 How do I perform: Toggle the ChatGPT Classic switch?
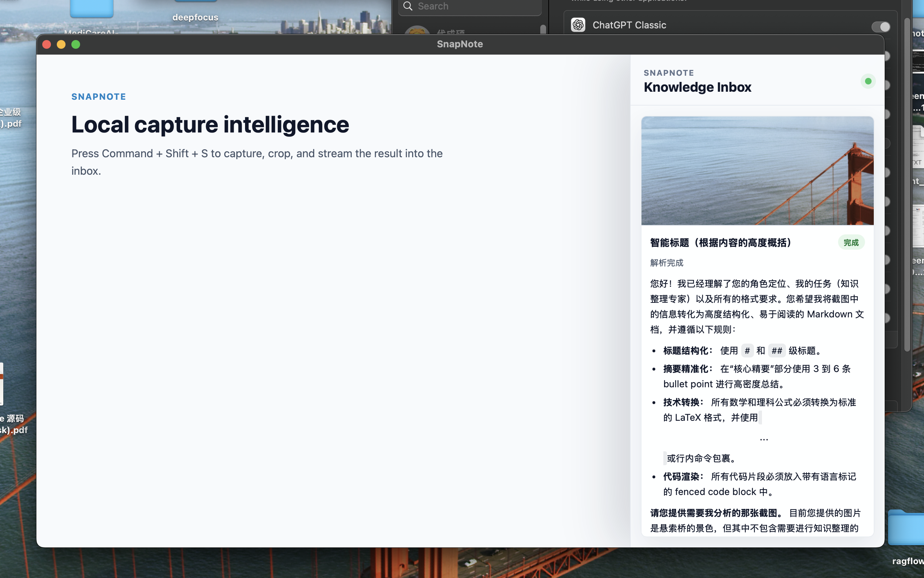coord(880,27)
